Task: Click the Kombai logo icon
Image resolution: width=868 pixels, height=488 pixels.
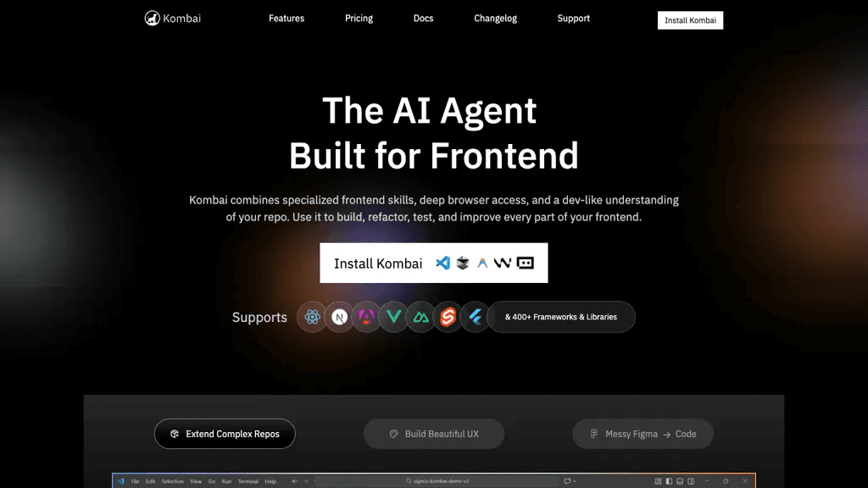Action: click(x=153, y=19)
